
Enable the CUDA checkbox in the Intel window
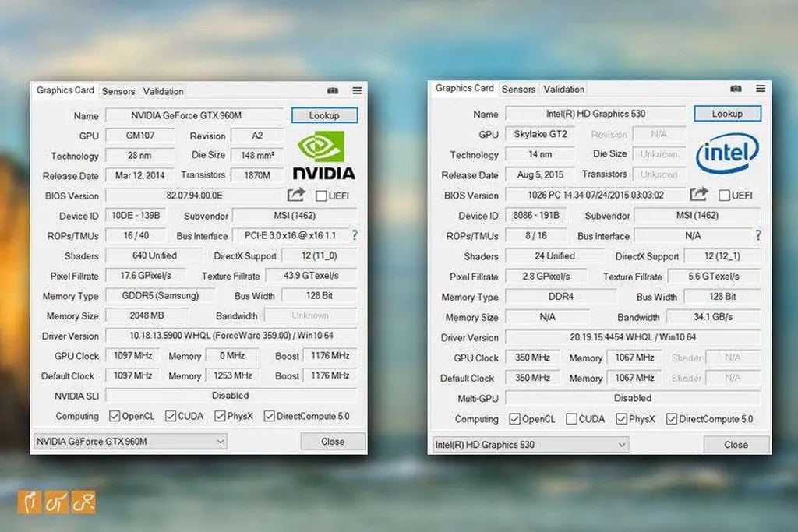tap(571, 419)
